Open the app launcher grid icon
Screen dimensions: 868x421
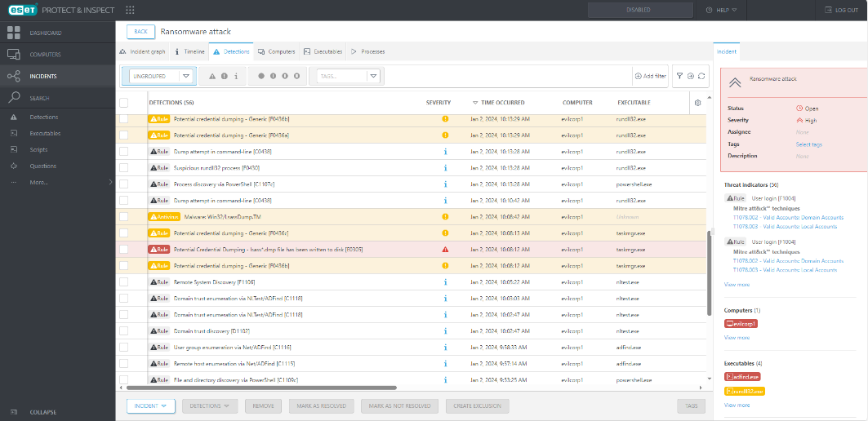130,10
